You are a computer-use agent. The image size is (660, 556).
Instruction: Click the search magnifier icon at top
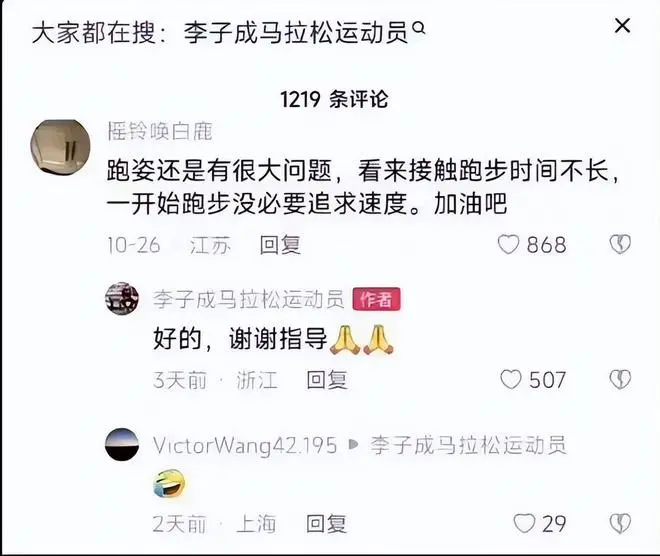tap(419, 29)
